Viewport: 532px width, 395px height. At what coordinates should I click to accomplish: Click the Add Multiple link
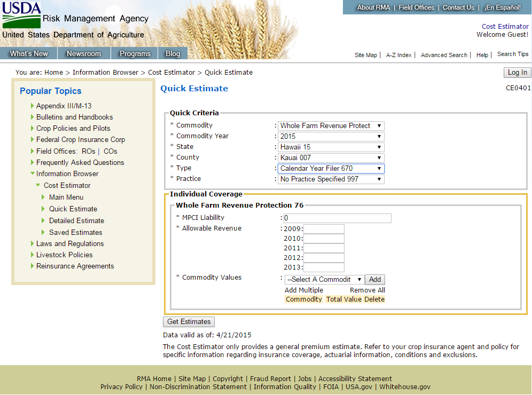click(x=304, y=290)
